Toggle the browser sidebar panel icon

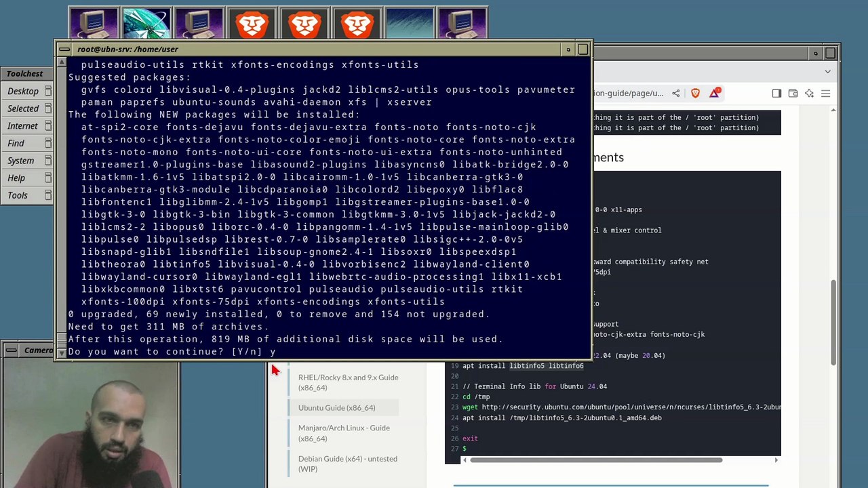pyautogui.click(x=776, y=93)
